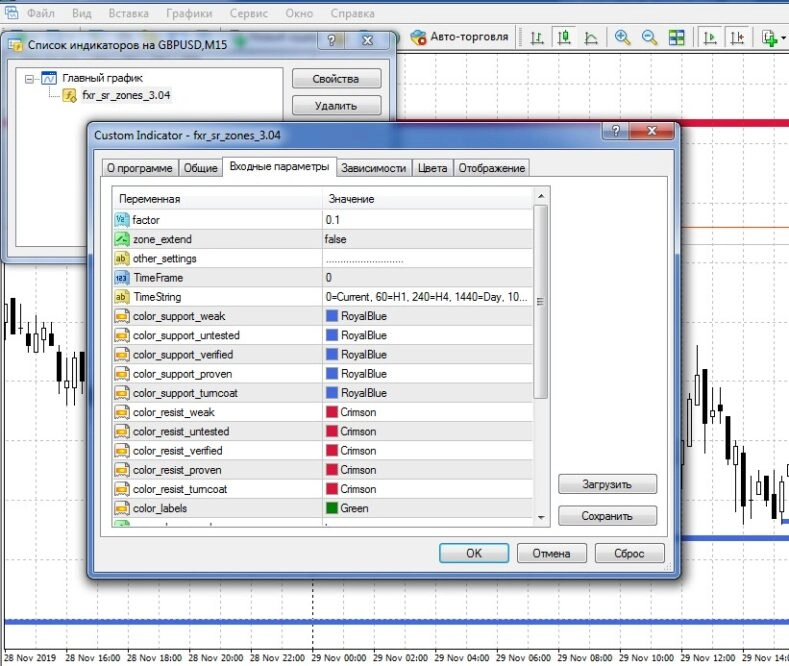
Task: Toggle chart auto-scroll icon
Action: point(710,38)
